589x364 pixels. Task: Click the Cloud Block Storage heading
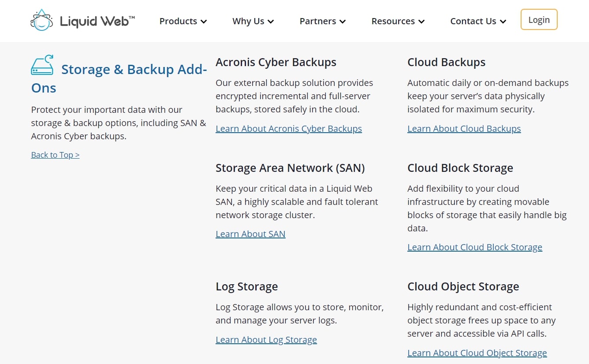coord(460,168)
